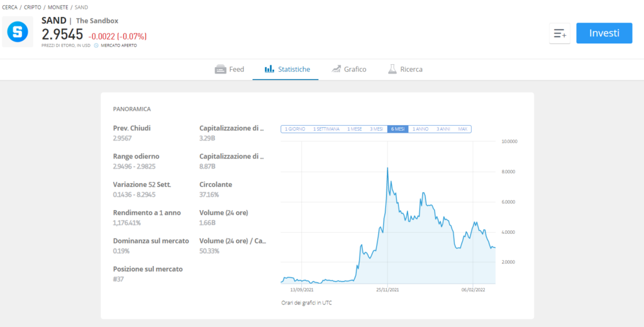Click the Circolante label

pyautogui.click(x=216, y=184)
